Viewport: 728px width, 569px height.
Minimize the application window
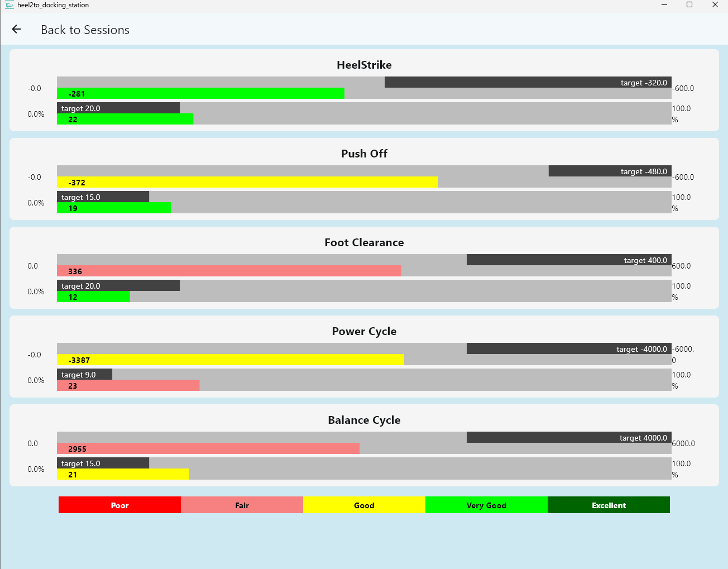click(x=664, y=5)
